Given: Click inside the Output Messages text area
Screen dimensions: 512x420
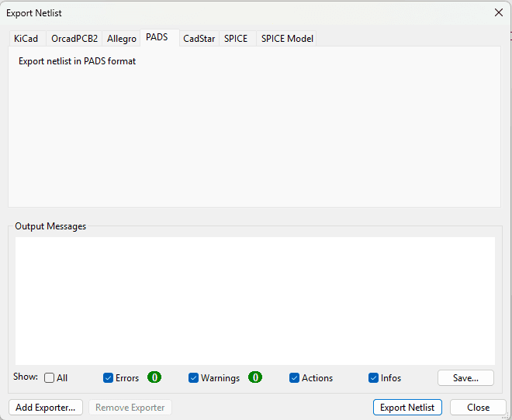Looking at the screenshot, I should [x=255, y=301].
